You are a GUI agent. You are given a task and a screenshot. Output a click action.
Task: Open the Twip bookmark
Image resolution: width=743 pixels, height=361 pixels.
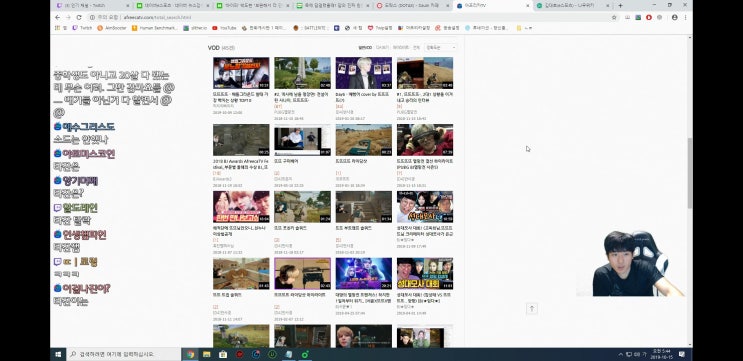click(x=380, y=28)
